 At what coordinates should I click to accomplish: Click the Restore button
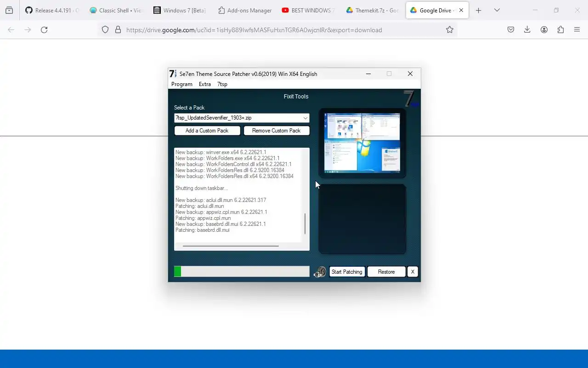(x=386, y=272)
